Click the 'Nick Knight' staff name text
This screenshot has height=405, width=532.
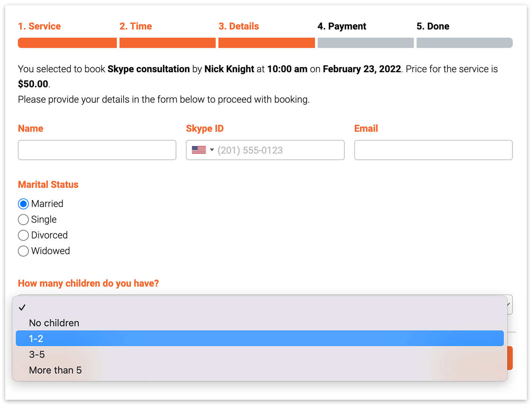(x=229, y=69)
